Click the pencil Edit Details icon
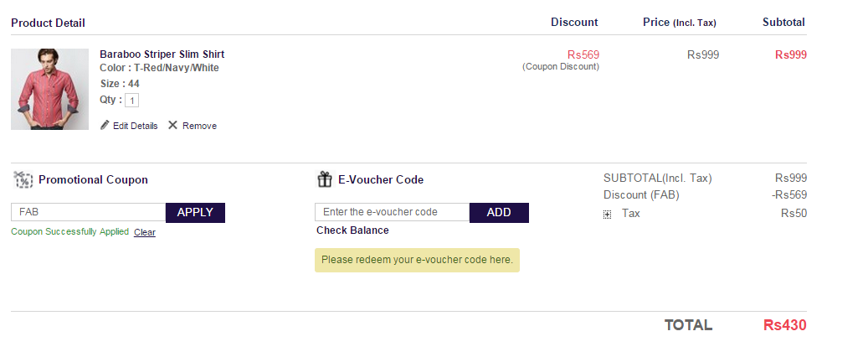Screen dimensions: 868x352 click(105, 125)
